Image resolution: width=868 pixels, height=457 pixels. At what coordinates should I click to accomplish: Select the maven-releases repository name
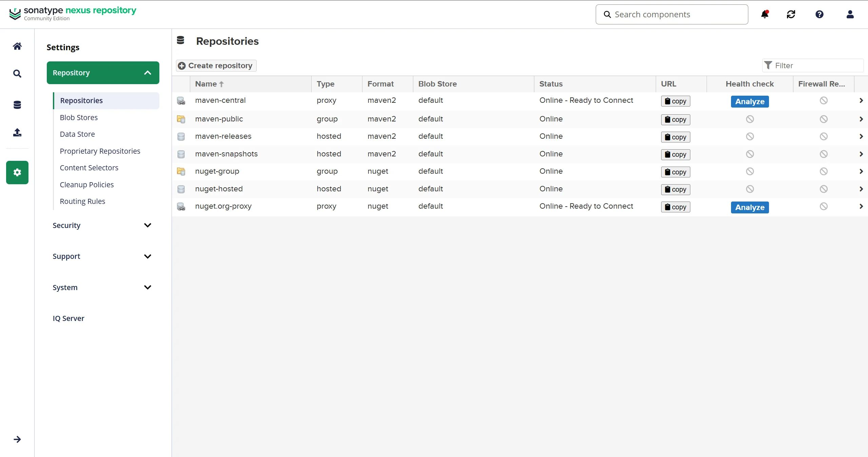pos(223,136)
